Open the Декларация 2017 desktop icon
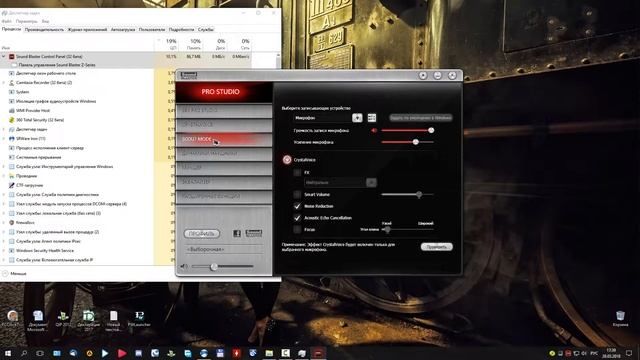Screen dimensions: 640x360 (89, 320)
